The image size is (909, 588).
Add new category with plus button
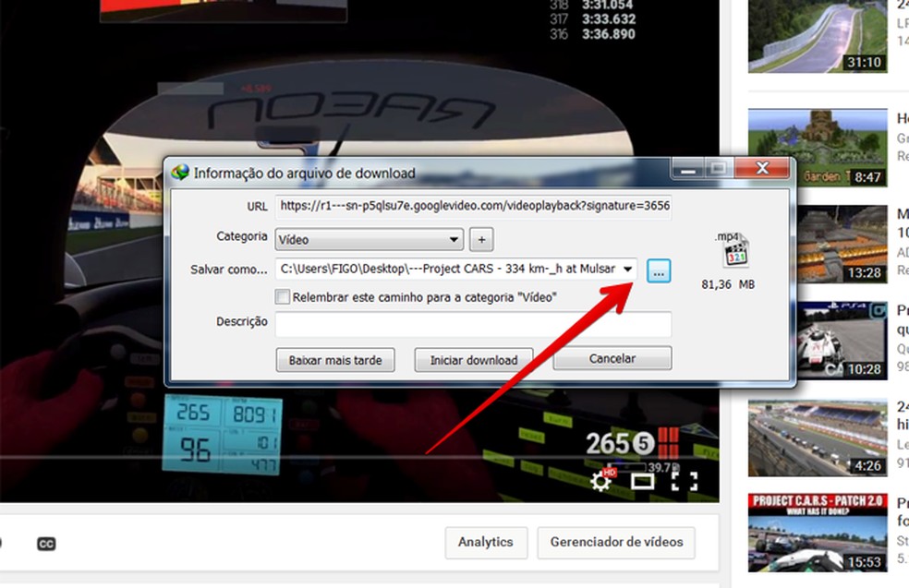[x=481, y=239]
